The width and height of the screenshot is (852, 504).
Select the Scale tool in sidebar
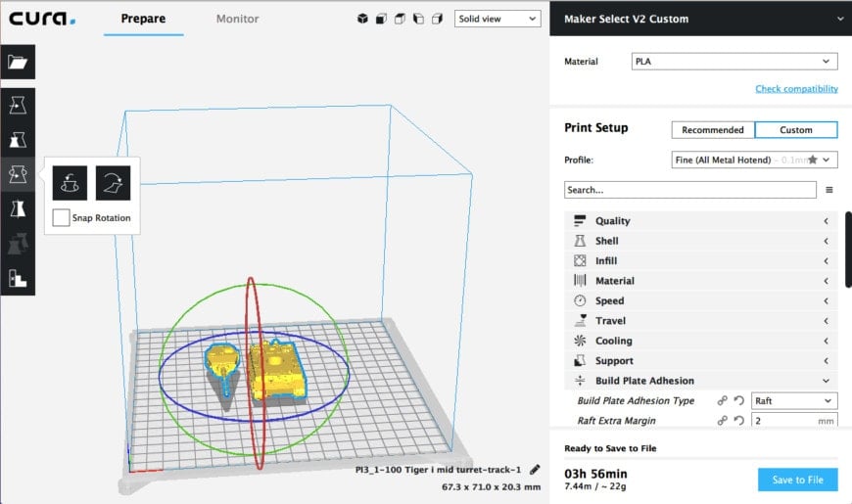(18, 140)
